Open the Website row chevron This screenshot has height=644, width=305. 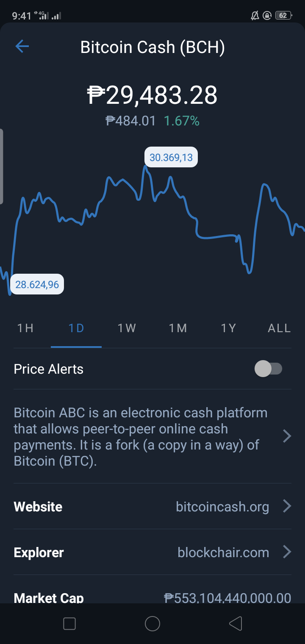point(287,506)
